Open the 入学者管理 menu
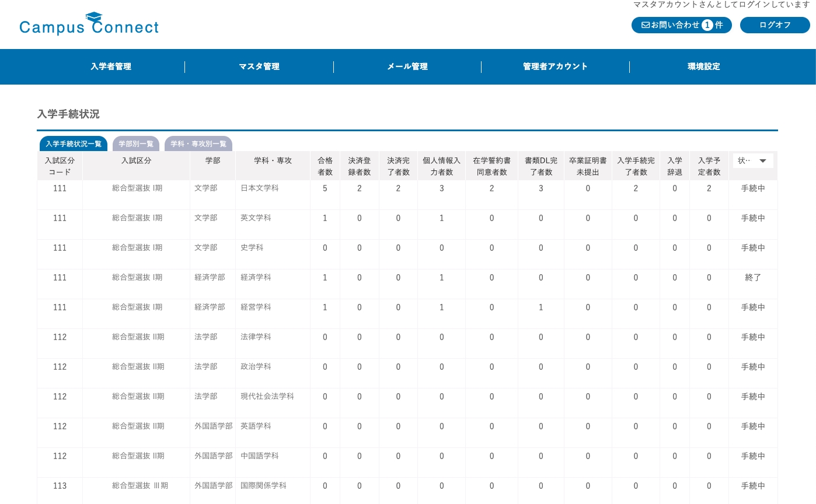 (x=111, y=66)
